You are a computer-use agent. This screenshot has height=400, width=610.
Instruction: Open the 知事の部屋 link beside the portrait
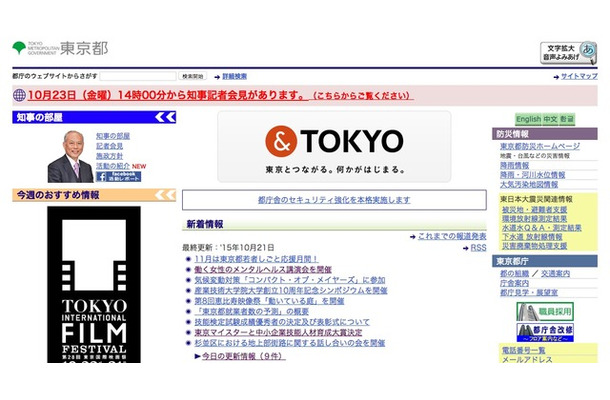(x=113, y=136)
